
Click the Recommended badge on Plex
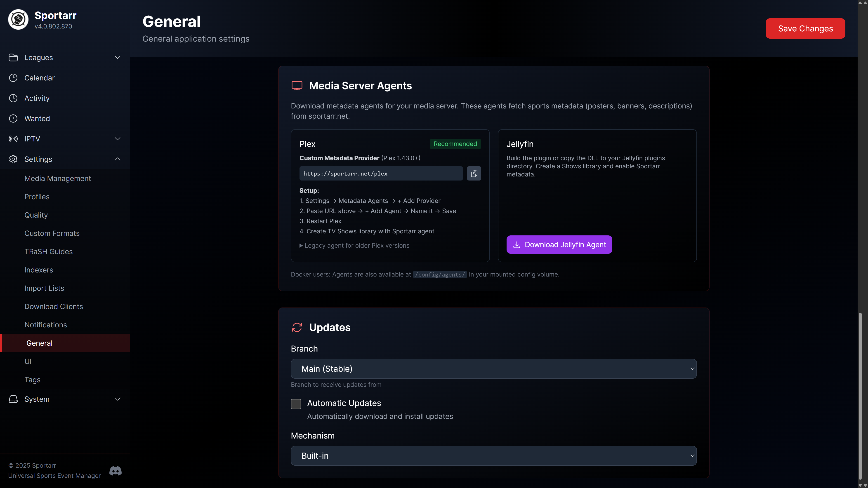point(455,144)
